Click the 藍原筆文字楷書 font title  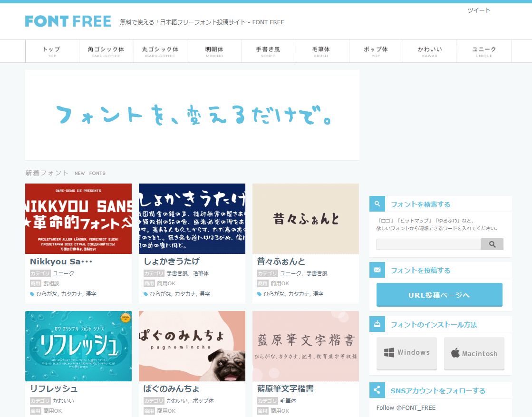click(285, 388)
